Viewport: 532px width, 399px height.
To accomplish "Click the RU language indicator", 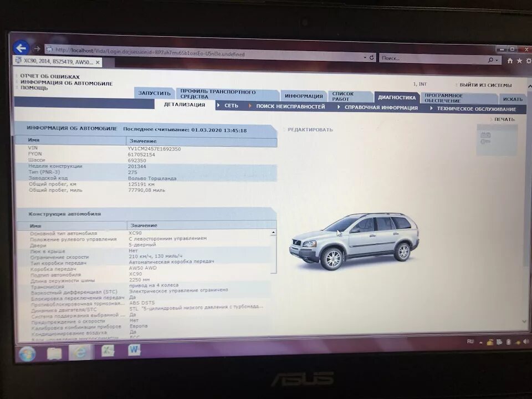I will coord(470,341).
